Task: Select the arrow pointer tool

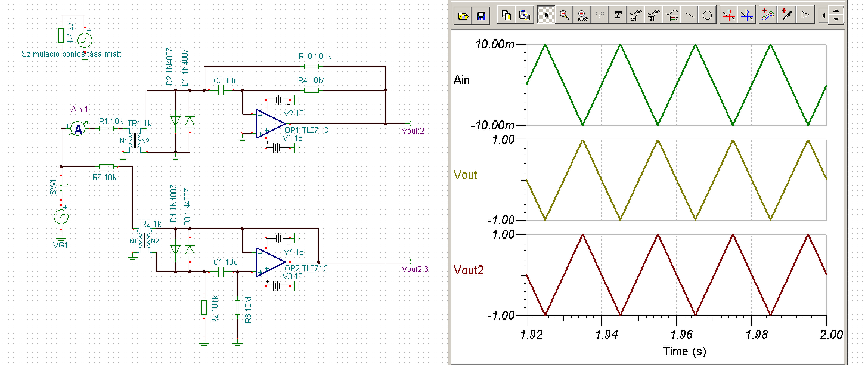Action: (x=546, y=16)
